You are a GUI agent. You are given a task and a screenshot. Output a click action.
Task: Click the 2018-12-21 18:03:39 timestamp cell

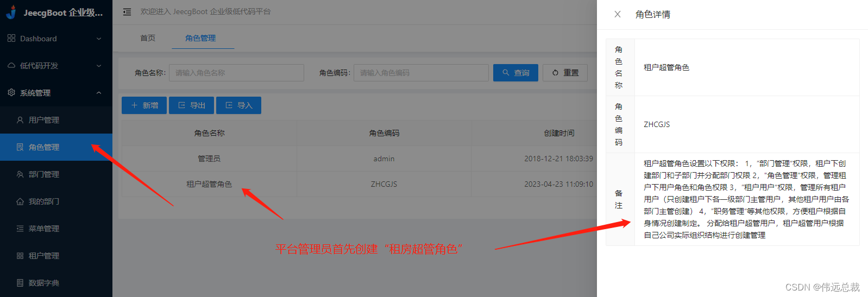coord(558,159)
